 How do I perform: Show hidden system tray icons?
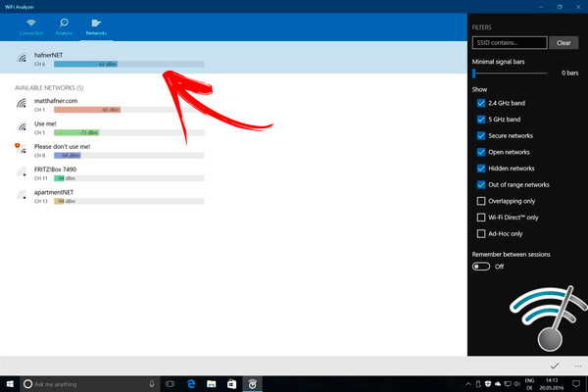tap(468, 384)
